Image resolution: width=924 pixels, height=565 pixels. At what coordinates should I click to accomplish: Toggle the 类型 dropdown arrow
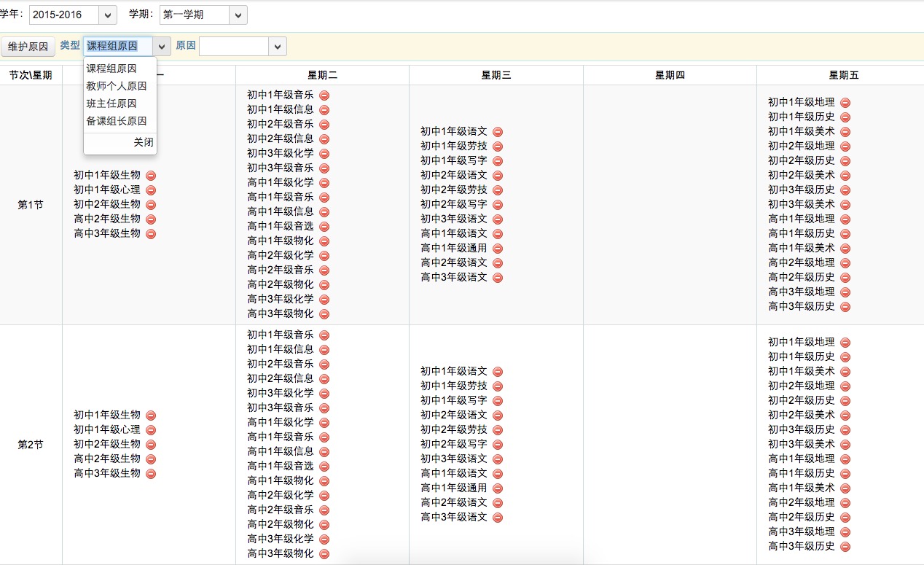tap(162, 47)
